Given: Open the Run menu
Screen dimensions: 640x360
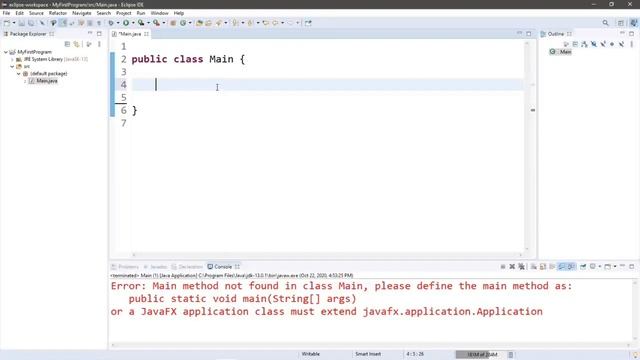Looking at the screenshot, I should [x=141, y=13].
